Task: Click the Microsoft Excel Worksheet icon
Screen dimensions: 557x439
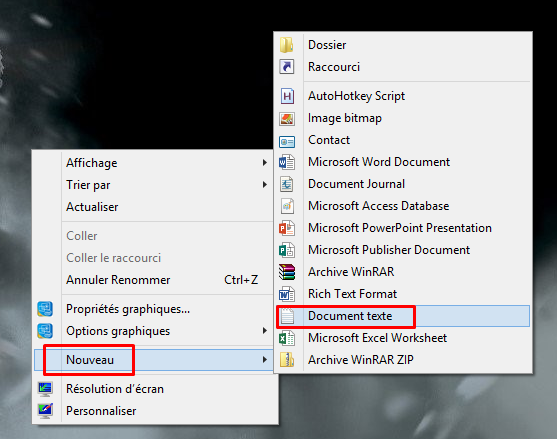Action: pyautogui.click(x=287, y=338)
